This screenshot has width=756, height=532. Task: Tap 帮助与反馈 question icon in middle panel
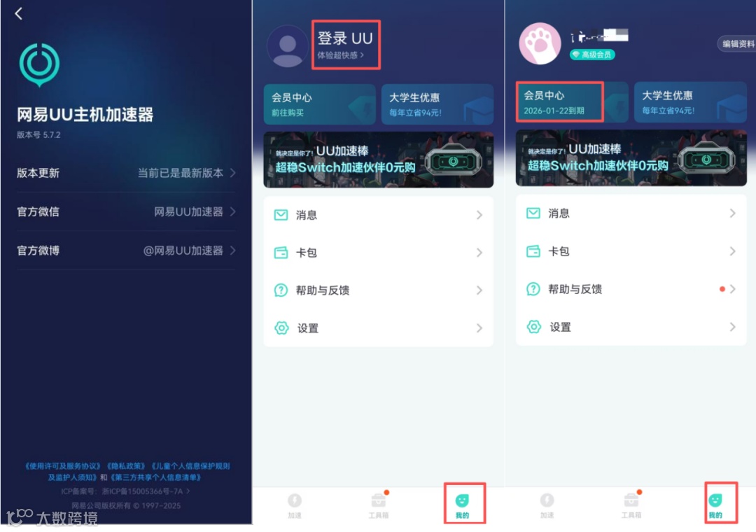tap(281, 290)
